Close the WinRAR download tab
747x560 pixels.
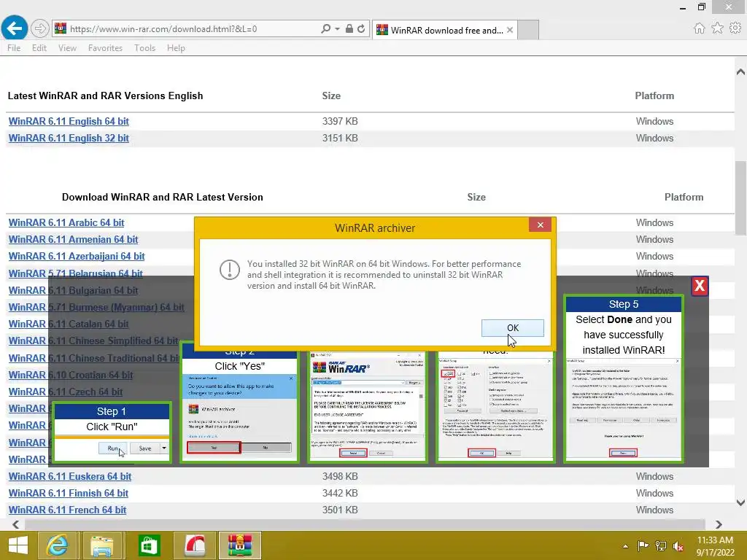click(x=510, y=30)
